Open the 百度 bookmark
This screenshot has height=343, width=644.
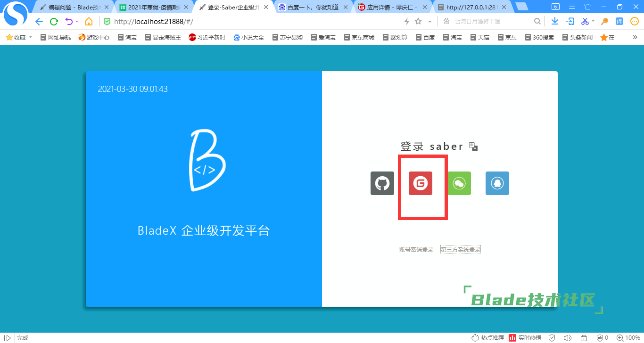(x=425, y=37)
